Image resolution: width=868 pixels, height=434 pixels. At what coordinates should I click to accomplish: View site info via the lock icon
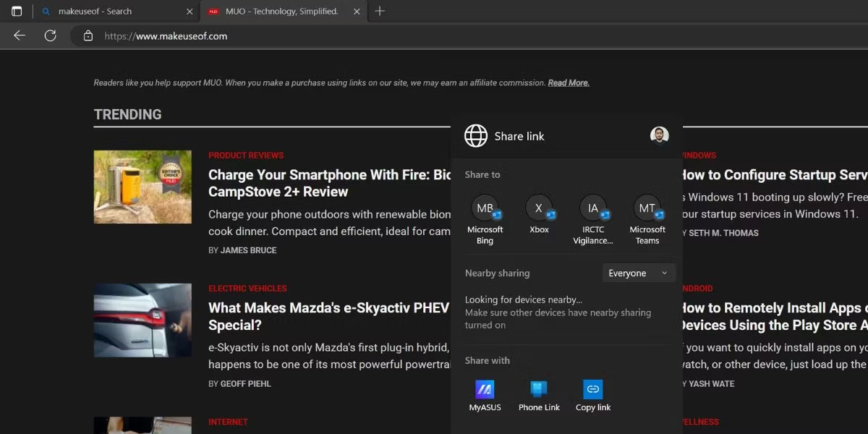pos(88,35)
